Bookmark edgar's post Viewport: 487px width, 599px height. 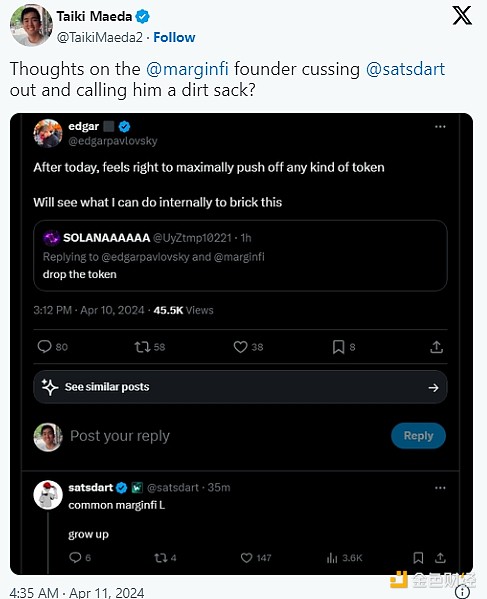(x=338, y=347)
